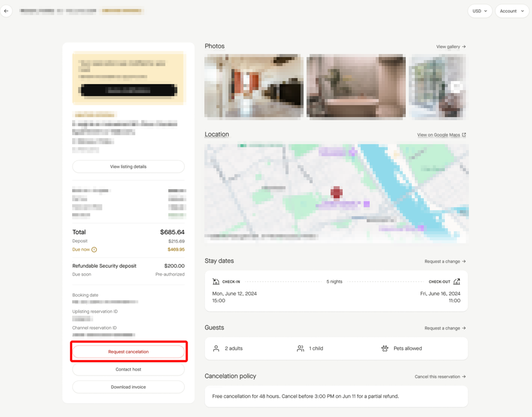The height and width of the screenshot is (417, 532).
Task: Click the check-out time 11:00
Action: [455, 301]
